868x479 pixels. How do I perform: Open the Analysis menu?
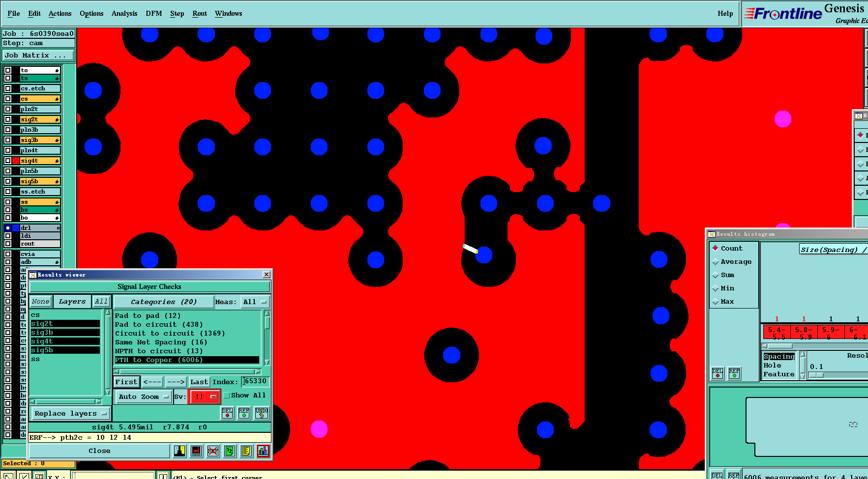[x=124, y=13]
